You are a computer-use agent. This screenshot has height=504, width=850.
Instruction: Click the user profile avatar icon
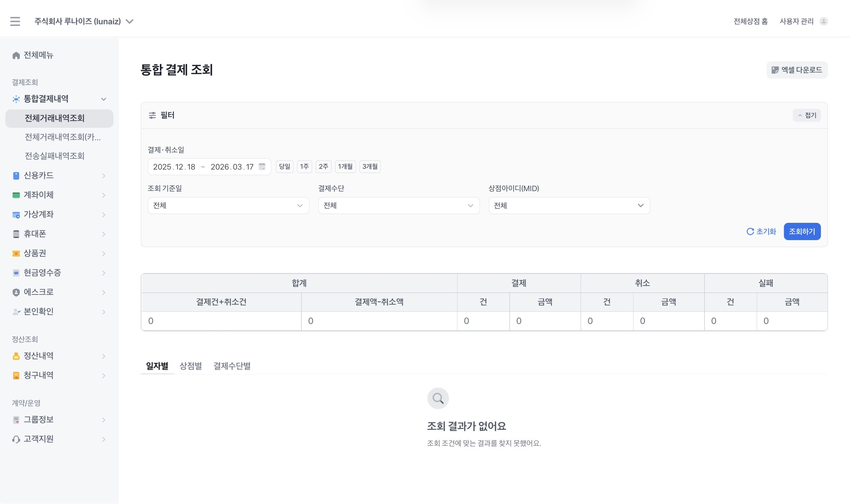coord(823,21)
